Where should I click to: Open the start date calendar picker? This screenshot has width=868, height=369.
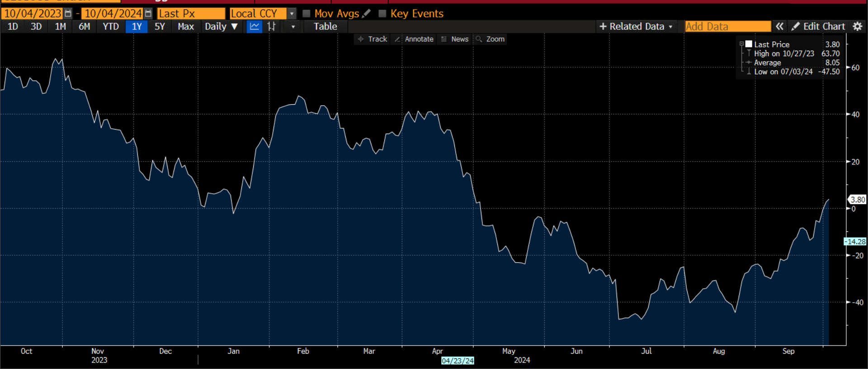point(68,14)
